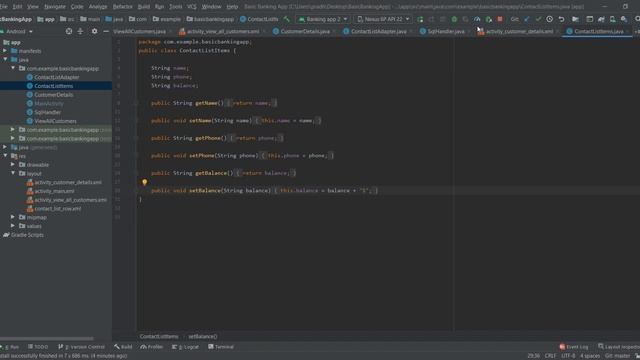Open the Build tool window
This screenshot has height=360, width=640.
point(123,347)
